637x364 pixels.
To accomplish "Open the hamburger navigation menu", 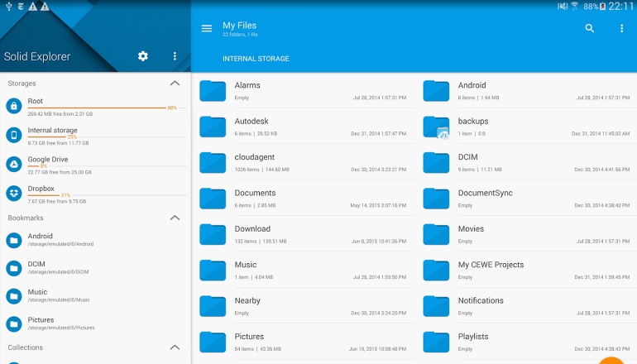I will pos(207,28).
